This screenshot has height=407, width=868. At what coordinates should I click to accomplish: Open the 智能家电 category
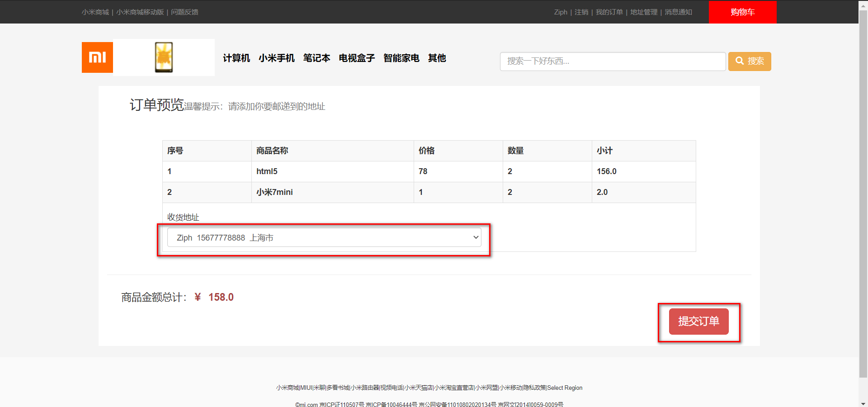[x=401, y=58]
